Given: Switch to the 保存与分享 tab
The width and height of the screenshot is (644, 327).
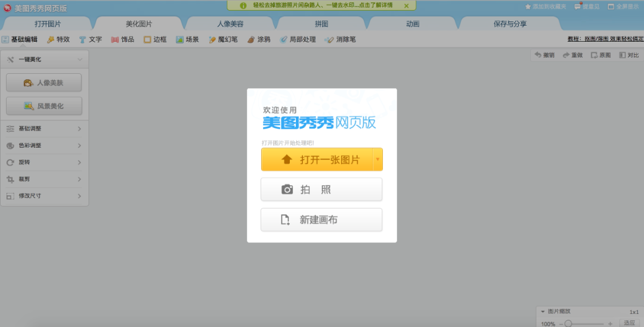Looking at the screenshot, I should 510,24.
